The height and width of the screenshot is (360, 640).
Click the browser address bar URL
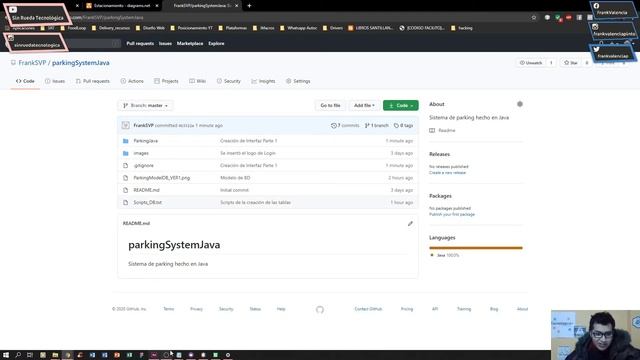tap(107, 18)
